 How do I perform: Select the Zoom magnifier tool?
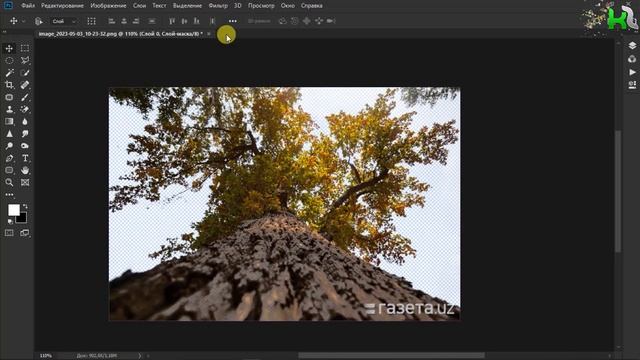tap(9, 182)
